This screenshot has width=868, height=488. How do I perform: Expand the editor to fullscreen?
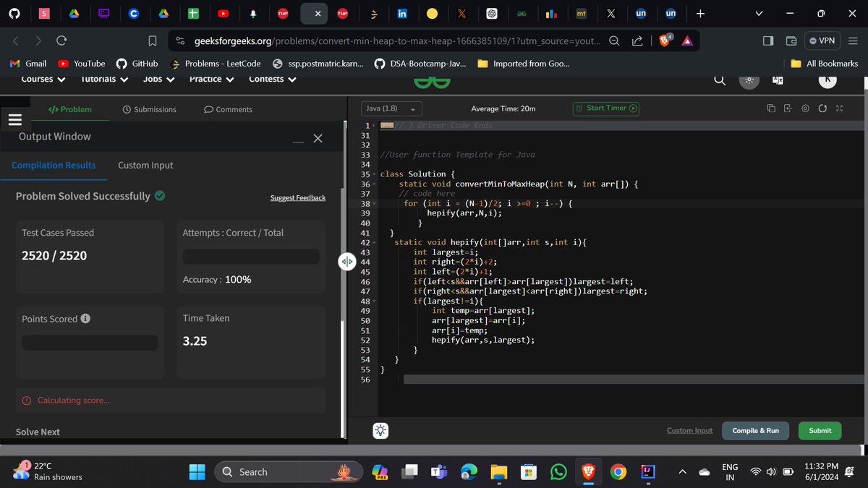click(x=839, y=108)
